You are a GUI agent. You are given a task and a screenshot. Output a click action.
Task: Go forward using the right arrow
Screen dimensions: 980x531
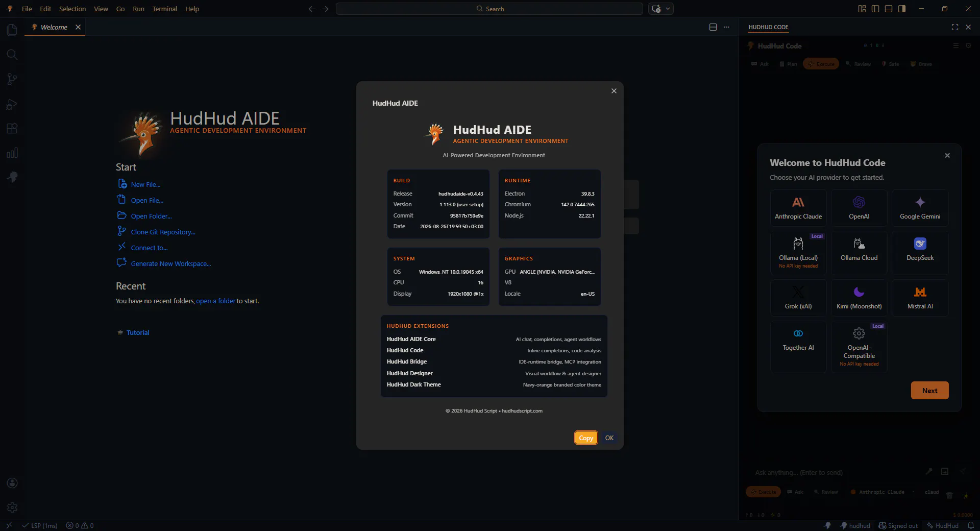[325, 9]
